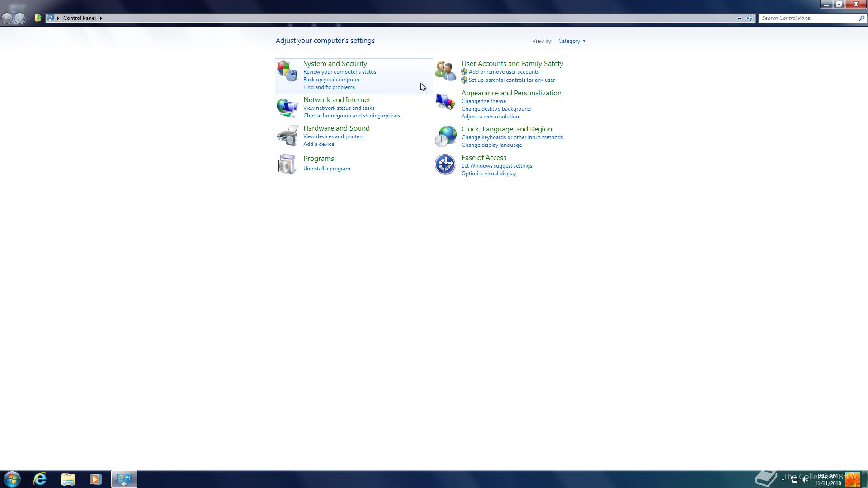Click the Appearance and Personalization monitor icon
This screenshot has width=868, height=488.
445,102
